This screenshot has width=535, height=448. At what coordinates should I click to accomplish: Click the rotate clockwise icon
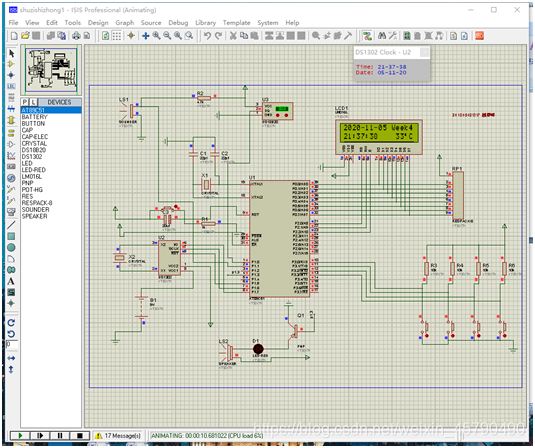click(x=11, y=322)
